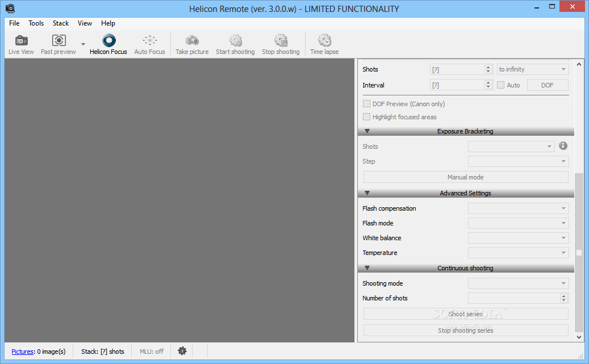
Task: Launch Helicon Focus from the toolbar
Action: (x=108, y=41)
